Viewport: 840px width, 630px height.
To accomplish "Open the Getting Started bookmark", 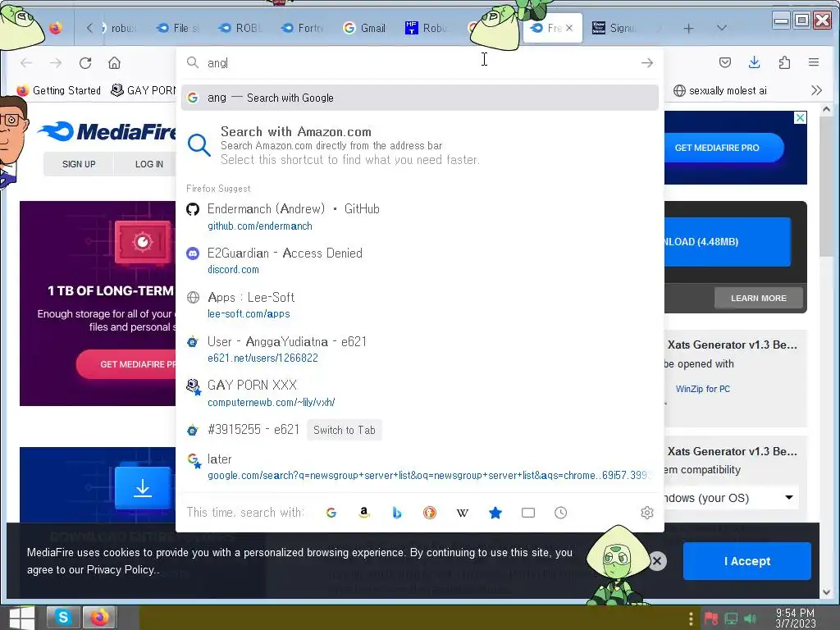I will pos(59,90).
